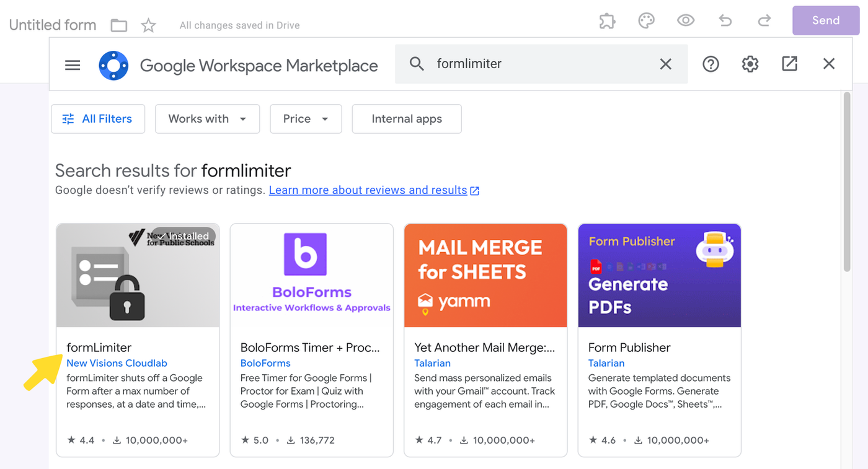Click BoloForms' 5.0 star rating

pyautogui.click(x=255, y=441)
